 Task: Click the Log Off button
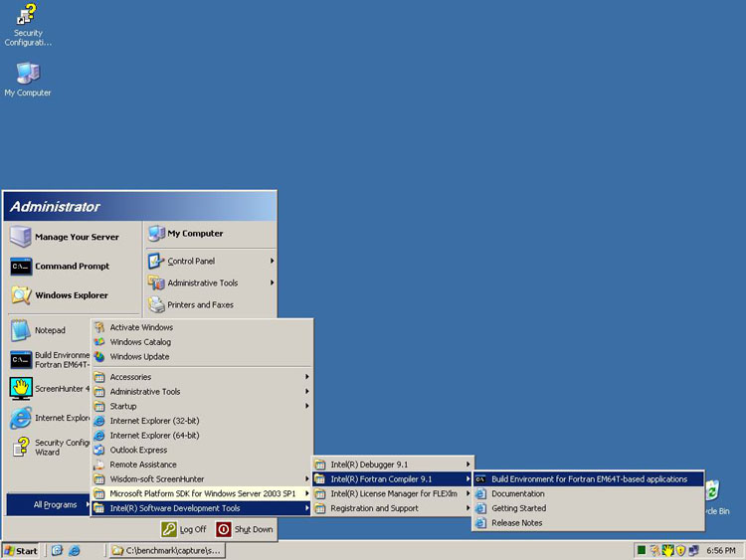click(185, 529)
